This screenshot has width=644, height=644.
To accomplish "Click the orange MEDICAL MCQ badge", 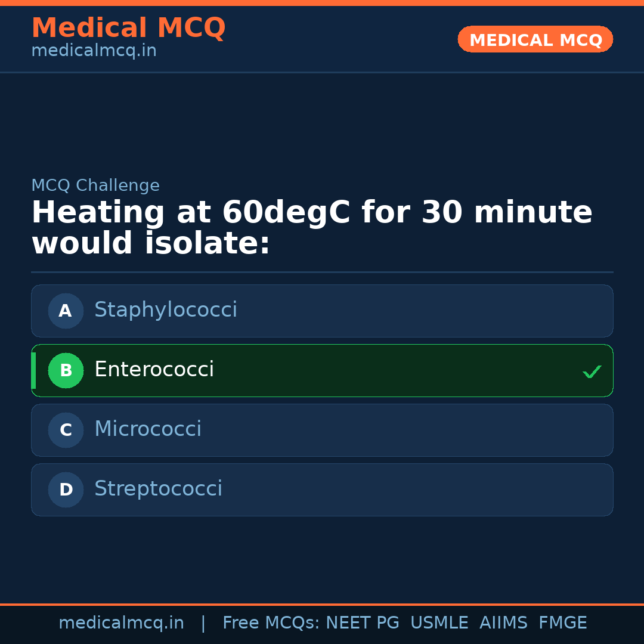I will point(535,40).
